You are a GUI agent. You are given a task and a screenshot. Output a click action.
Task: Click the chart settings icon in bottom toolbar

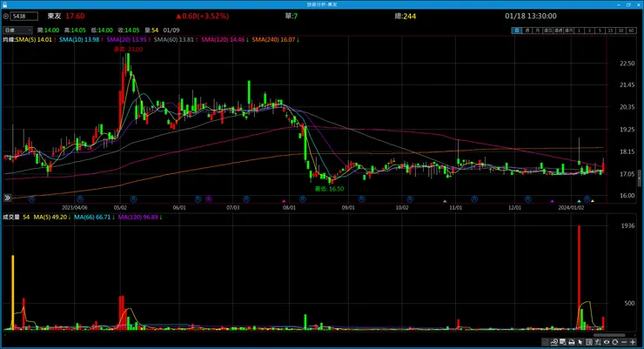point(546,342)
